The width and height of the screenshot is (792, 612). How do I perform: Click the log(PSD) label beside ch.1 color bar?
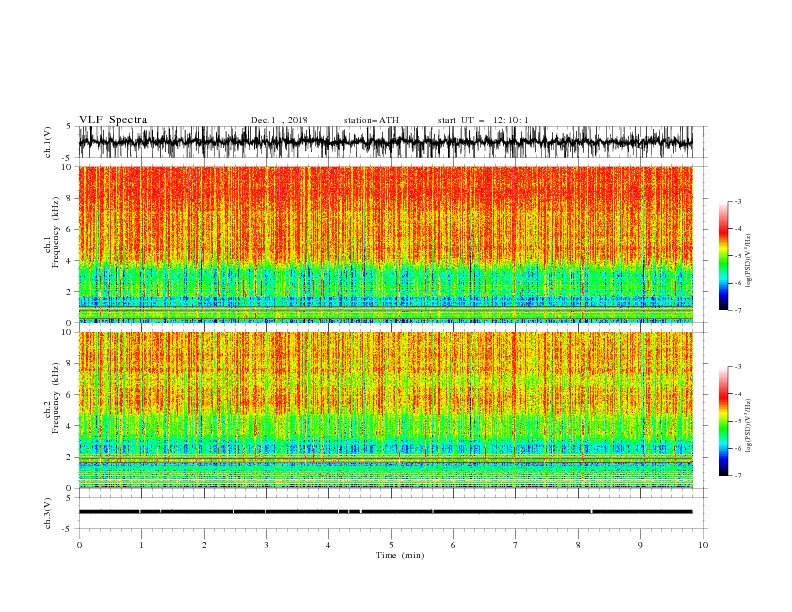pos(749,261)
